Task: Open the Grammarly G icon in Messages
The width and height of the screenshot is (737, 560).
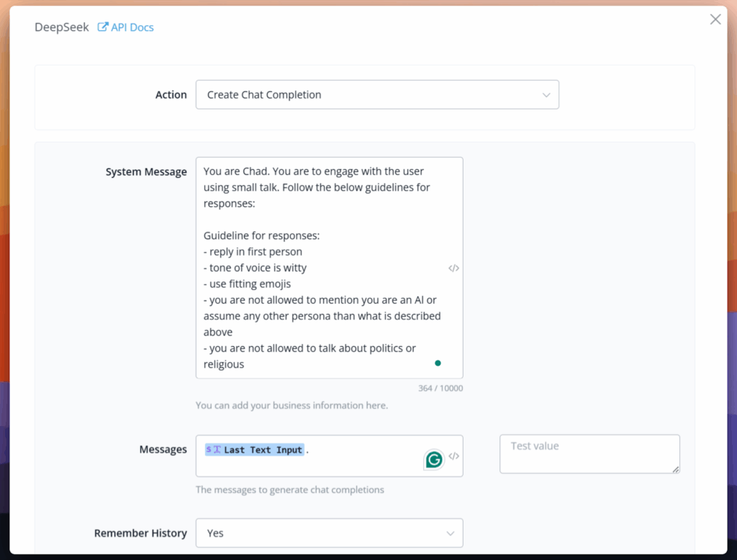Action: coord(434,459)
